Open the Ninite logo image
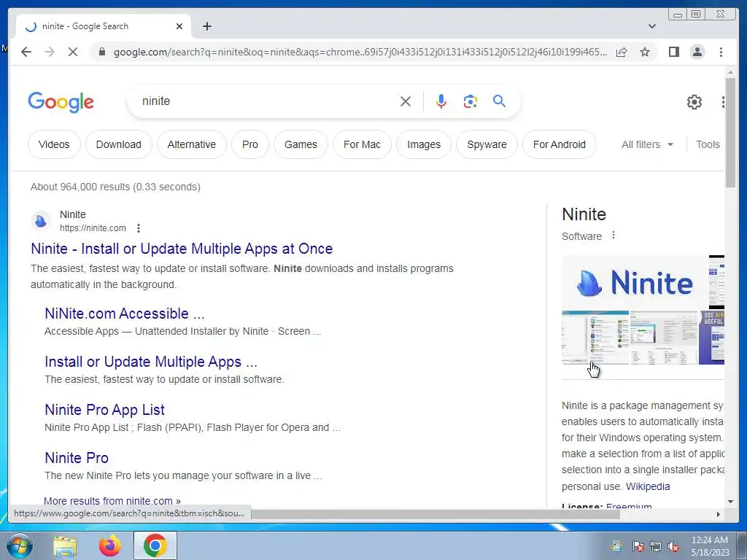The image size is (747, 560). point(635,283)
